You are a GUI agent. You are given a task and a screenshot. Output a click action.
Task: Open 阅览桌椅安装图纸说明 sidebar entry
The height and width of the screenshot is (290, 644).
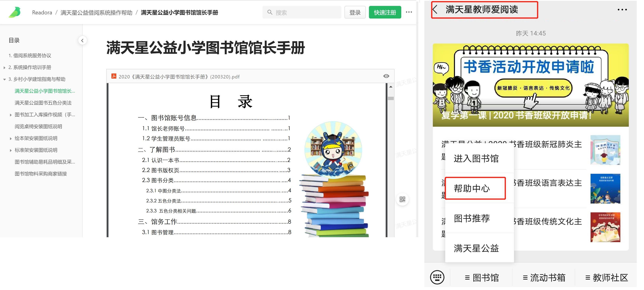38,126
